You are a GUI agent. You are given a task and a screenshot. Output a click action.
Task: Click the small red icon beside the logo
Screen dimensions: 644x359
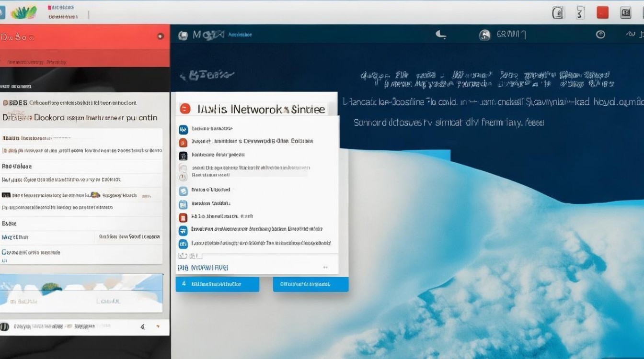(49, 8)
